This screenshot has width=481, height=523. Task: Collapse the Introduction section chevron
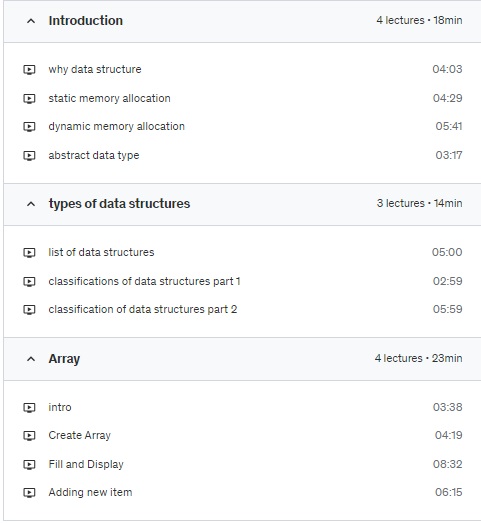31,21
